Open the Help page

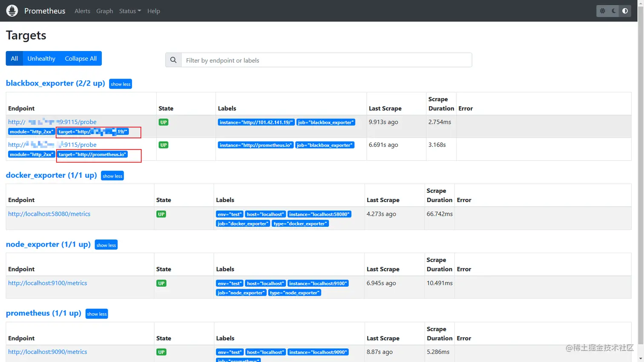154,11
